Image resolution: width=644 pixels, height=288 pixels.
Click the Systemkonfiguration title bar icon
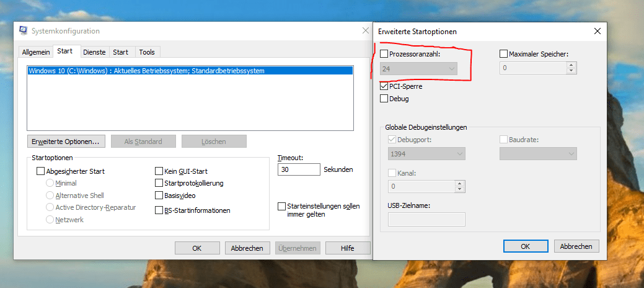coord(24,31)
